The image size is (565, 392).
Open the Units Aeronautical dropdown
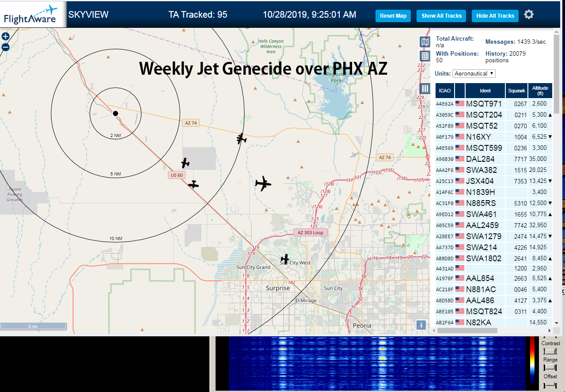(474, 73)
